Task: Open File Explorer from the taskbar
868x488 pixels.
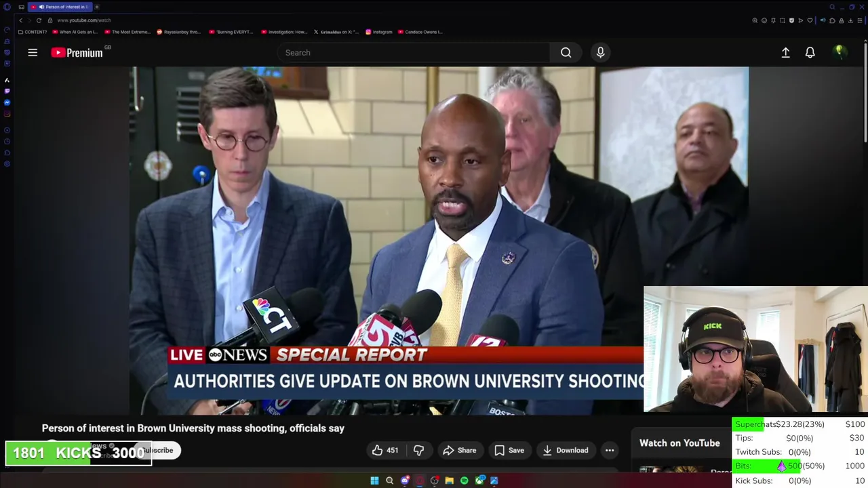Action: (449, 481)
